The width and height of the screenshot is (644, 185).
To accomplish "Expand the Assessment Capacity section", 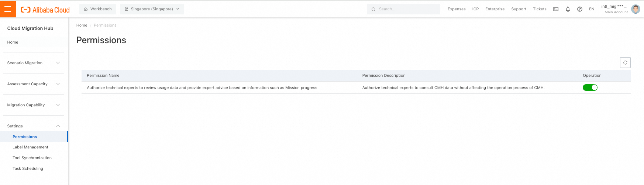I will [x=34, y=84].
